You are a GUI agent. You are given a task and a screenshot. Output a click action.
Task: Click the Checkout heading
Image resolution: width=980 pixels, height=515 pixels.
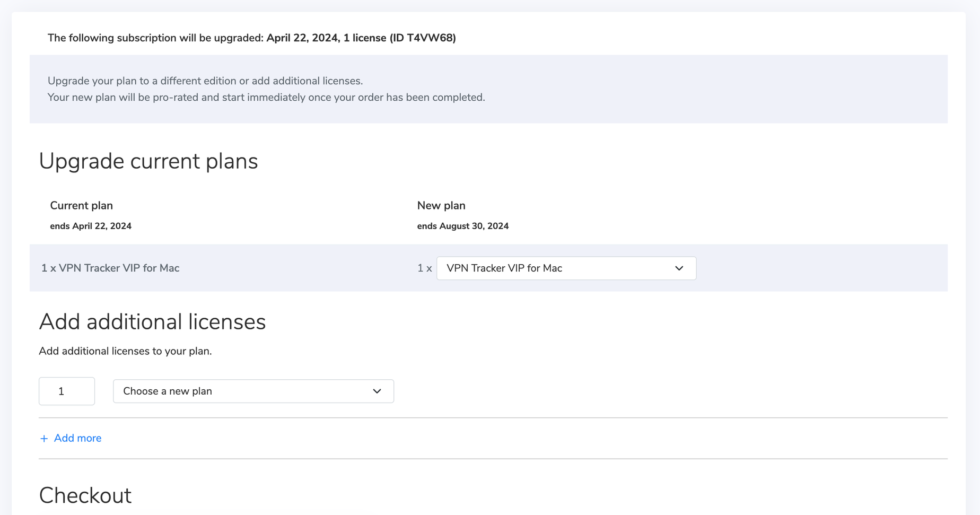pos(85,495)
